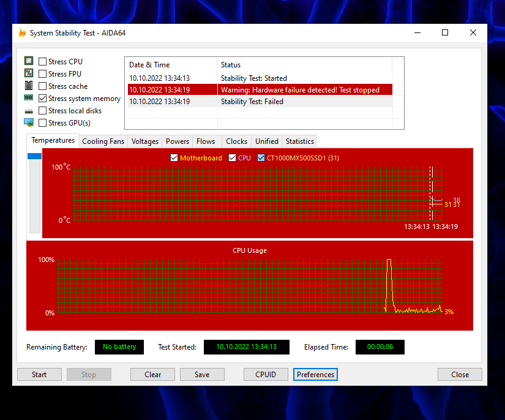Click the CPU Usage graph title

pos(250,250)
